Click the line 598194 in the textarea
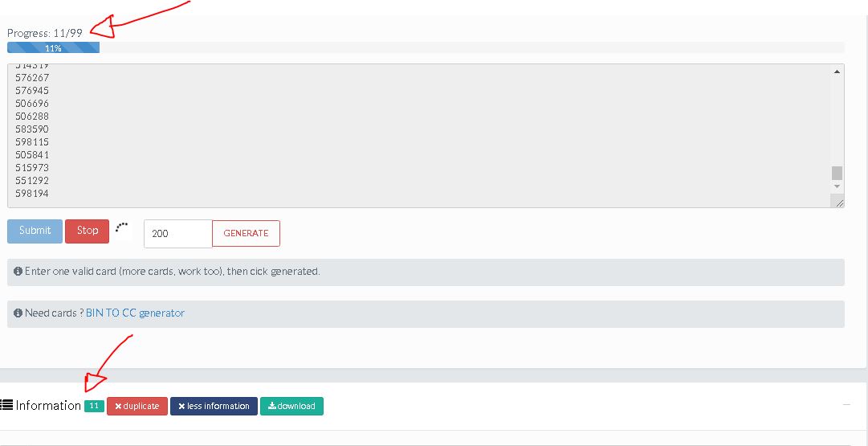Image resolution: width=868 pixels, height=446 pixels. (x=32, y=194)
